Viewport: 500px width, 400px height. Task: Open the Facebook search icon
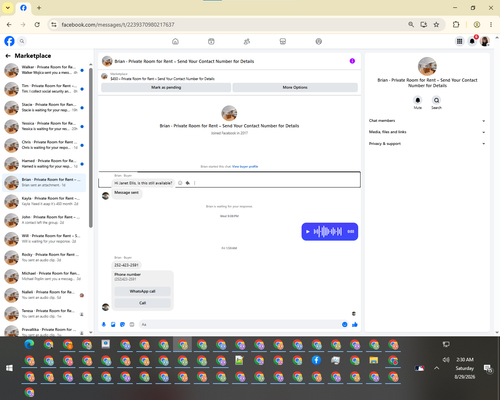pos(22,41)
